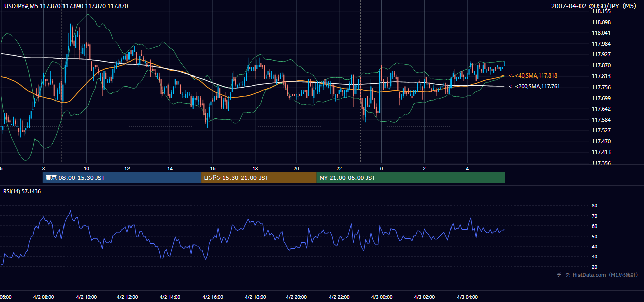Screen dimensions: 644x302
Task: Click the 117.470 price axis label
Action: [600, 141]
